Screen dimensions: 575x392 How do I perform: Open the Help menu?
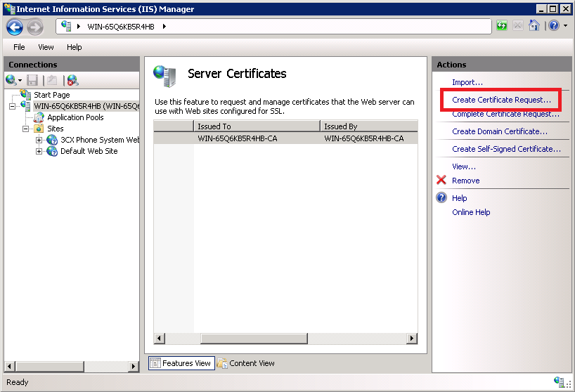[74, 47]
